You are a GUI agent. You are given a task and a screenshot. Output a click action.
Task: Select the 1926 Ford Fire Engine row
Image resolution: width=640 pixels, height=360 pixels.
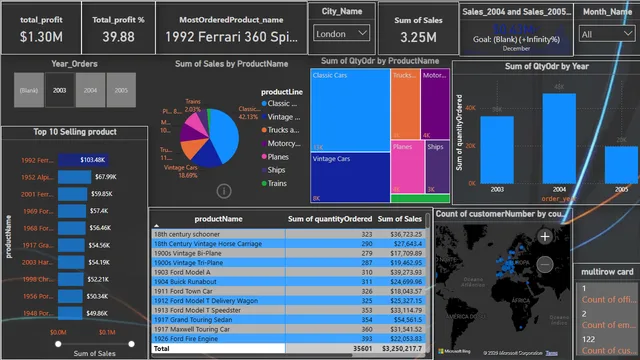(289, 339)
